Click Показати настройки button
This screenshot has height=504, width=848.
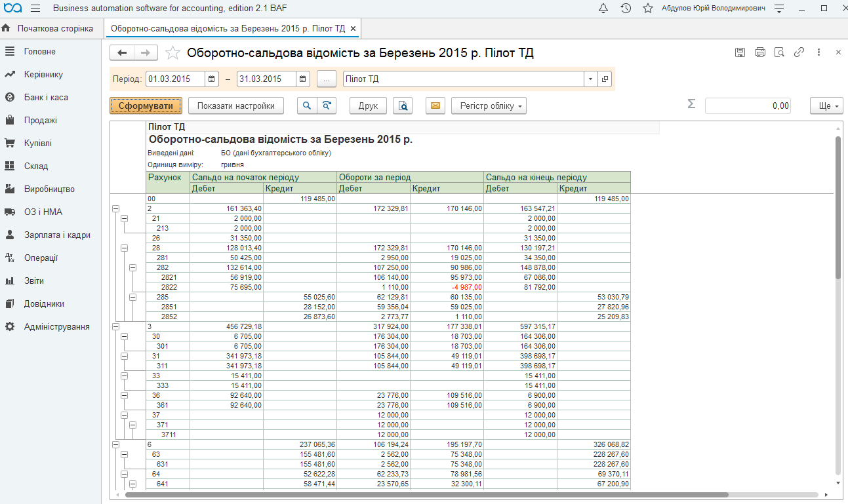[236, 106]
